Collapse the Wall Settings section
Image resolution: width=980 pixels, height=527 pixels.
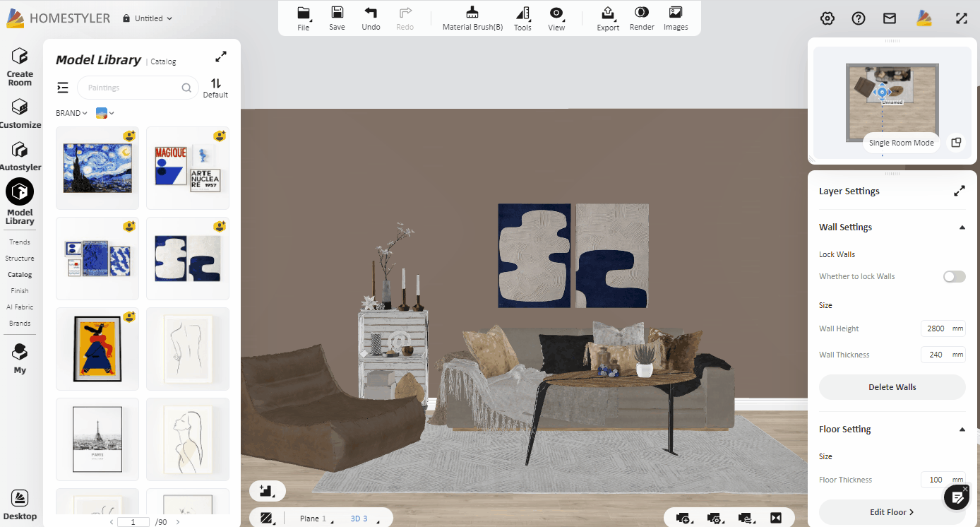point(962,227)
